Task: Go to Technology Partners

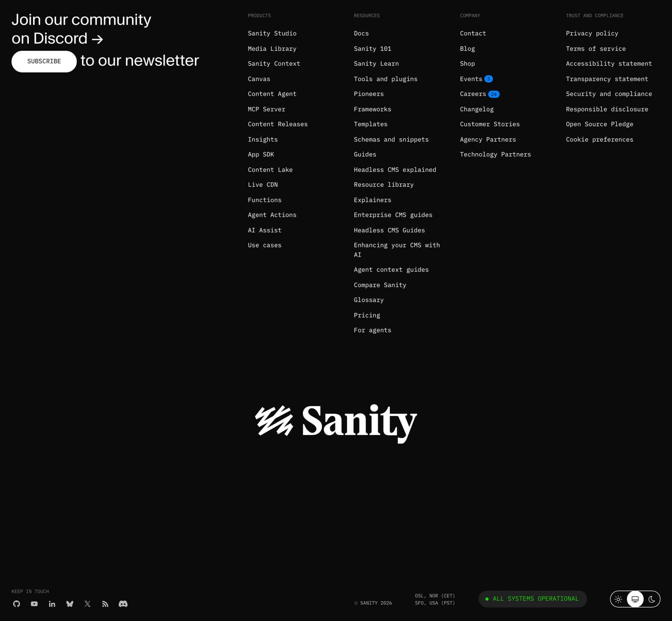Action: click(x=495, y=154)
